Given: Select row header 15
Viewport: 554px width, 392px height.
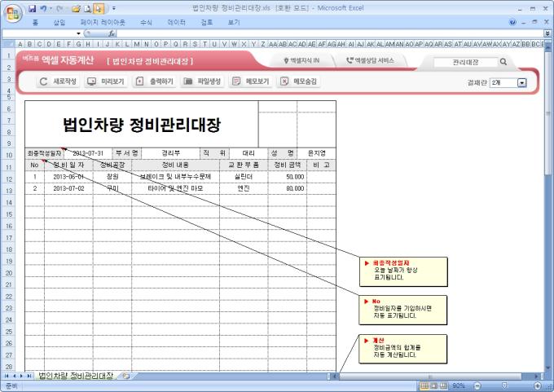Looking at the screenshot, I should pos(9,214).
